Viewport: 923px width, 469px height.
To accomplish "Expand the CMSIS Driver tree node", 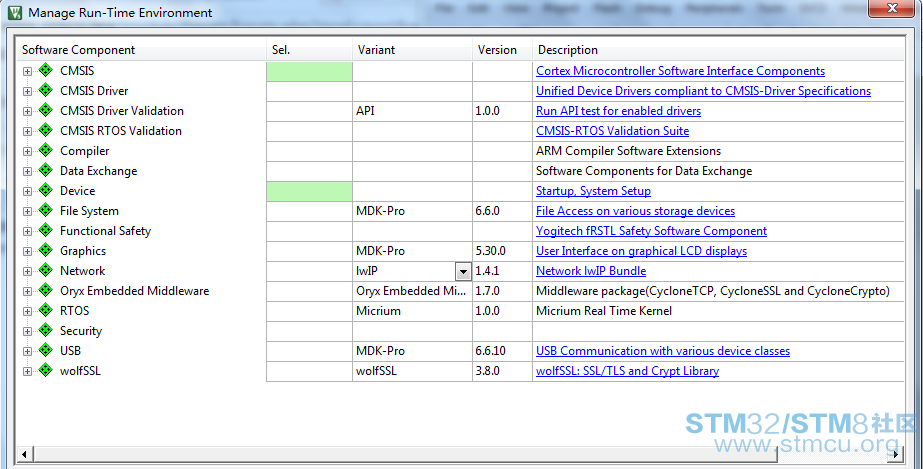I will (x=27, y=91).
